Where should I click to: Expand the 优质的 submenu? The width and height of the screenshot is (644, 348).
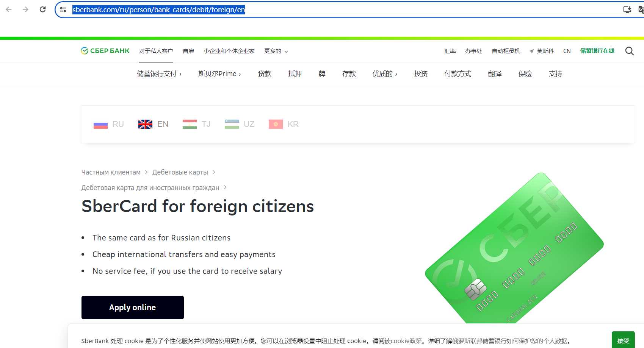click(385, 74)
